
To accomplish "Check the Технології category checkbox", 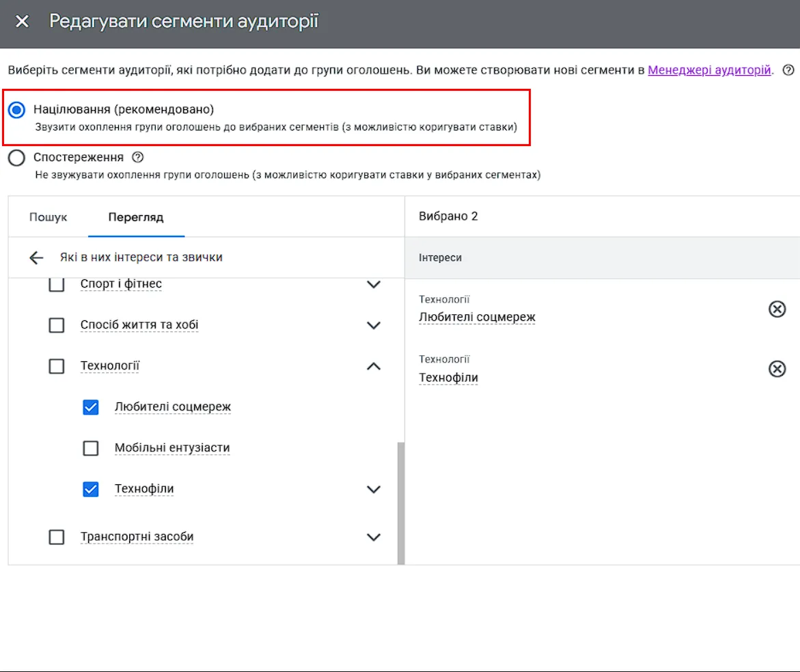I will point(57,366).
